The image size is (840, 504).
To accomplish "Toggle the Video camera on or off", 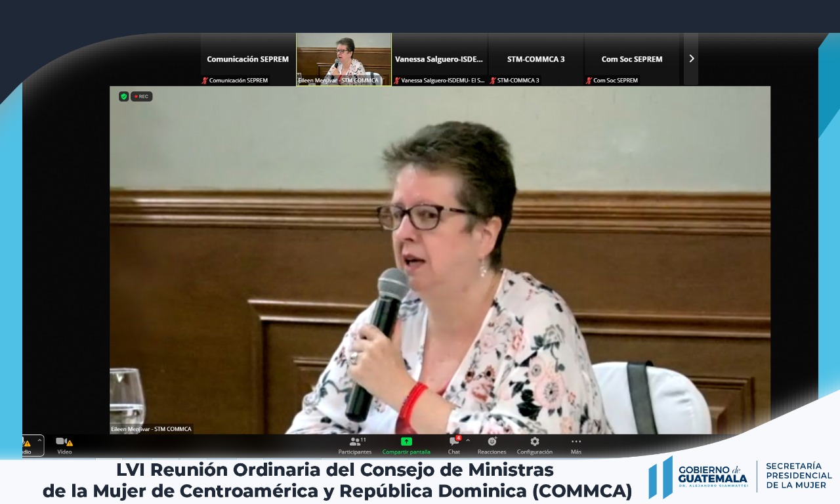I will (64, 445).
